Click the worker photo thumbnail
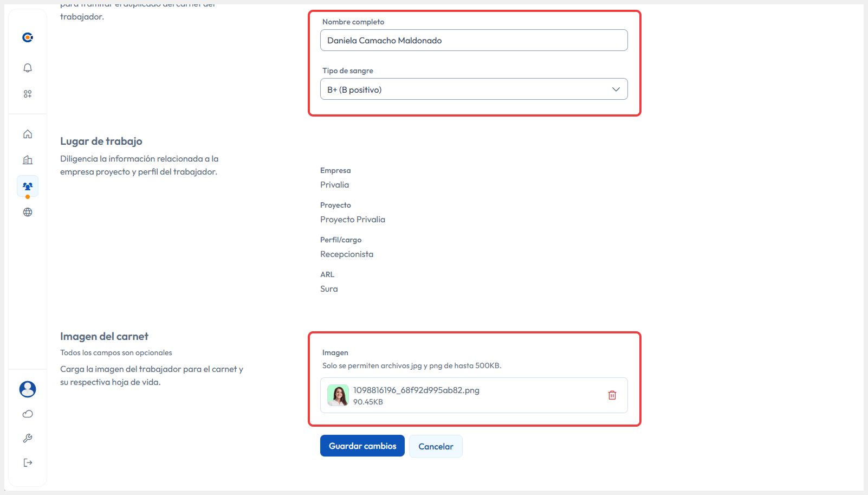Viewport: 868px width, 495px height. (x=338, y=395)
